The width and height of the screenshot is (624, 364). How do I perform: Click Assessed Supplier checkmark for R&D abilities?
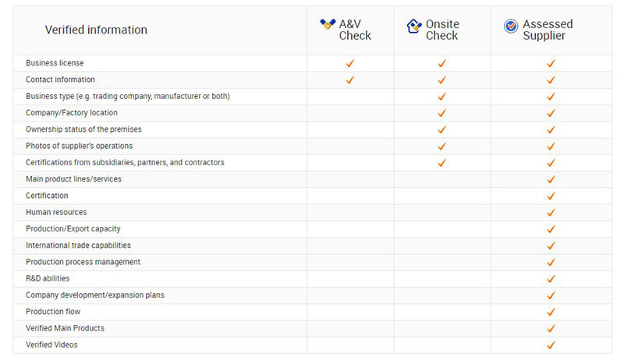pyautogui.click(x=551, y=279)
